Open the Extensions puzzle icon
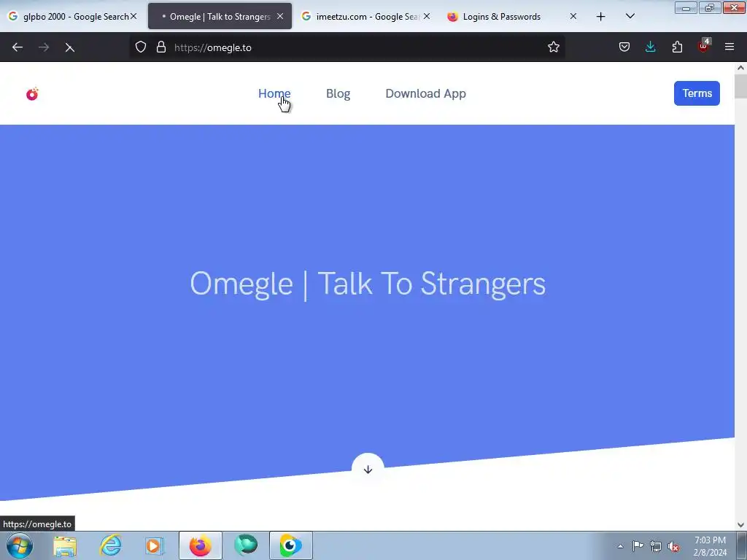This screenshot has width=747, height=560. pyautogui.click(x=677, y=47)
